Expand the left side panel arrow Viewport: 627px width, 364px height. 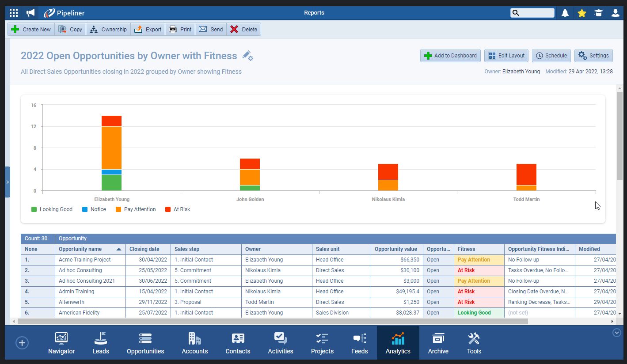point(8,182)
